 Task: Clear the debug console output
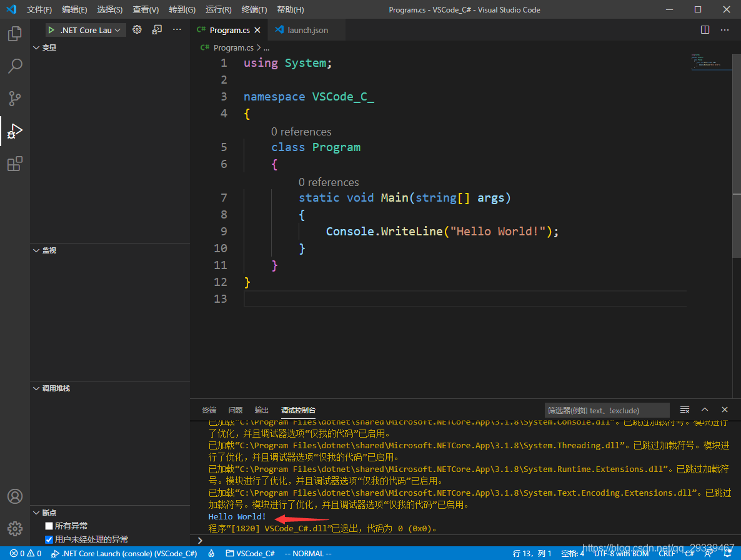685,410
